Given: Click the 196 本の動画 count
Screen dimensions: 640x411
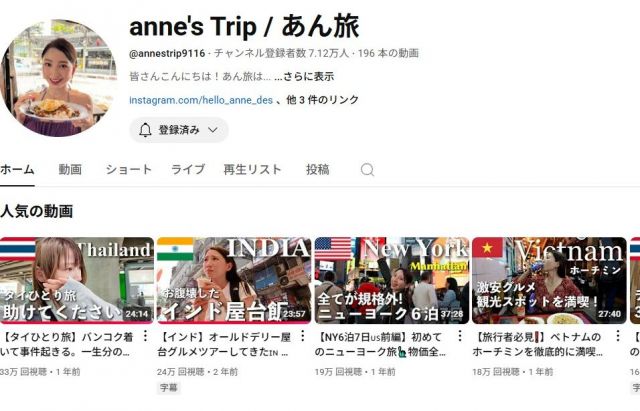Looking at the screenshot, I should pyautogui.click(x=388, y=53).
